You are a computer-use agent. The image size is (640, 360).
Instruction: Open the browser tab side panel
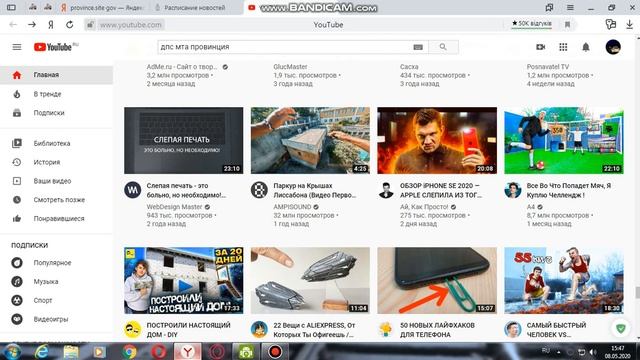pos(11,7)
